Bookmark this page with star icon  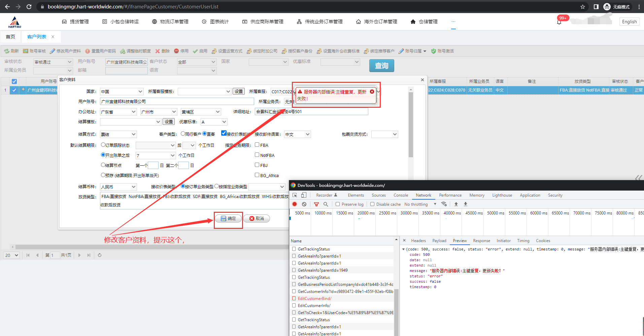583,7
